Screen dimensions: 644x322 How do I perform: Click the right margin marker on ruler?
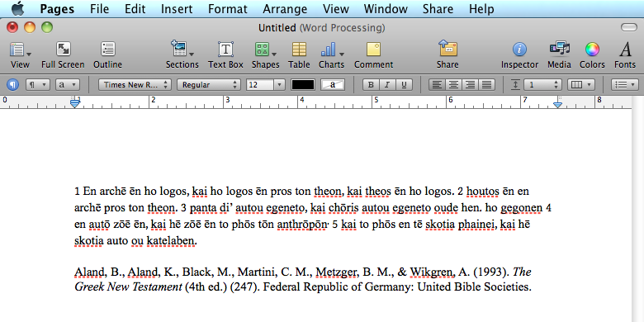click(557, 104)
